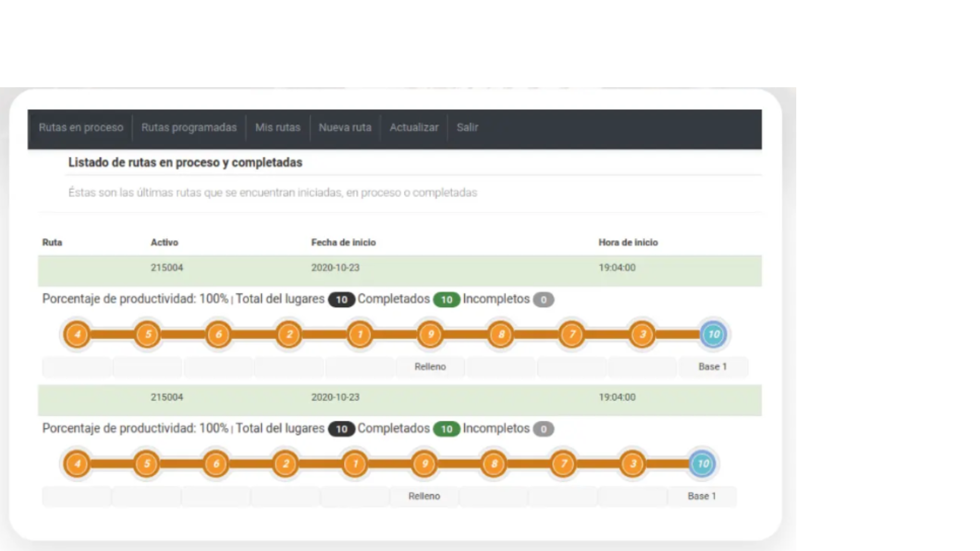Image resolution: width=980 pixels, height=551 pixels.
Task: Click the Incompletos 0 badge on second route
Action: pos(543,429)
